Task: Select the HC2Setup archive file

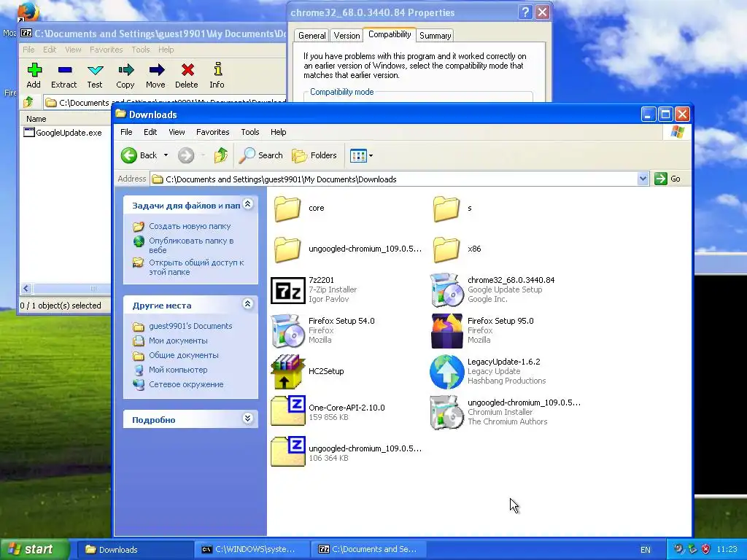Action: (x=308, y=371)
